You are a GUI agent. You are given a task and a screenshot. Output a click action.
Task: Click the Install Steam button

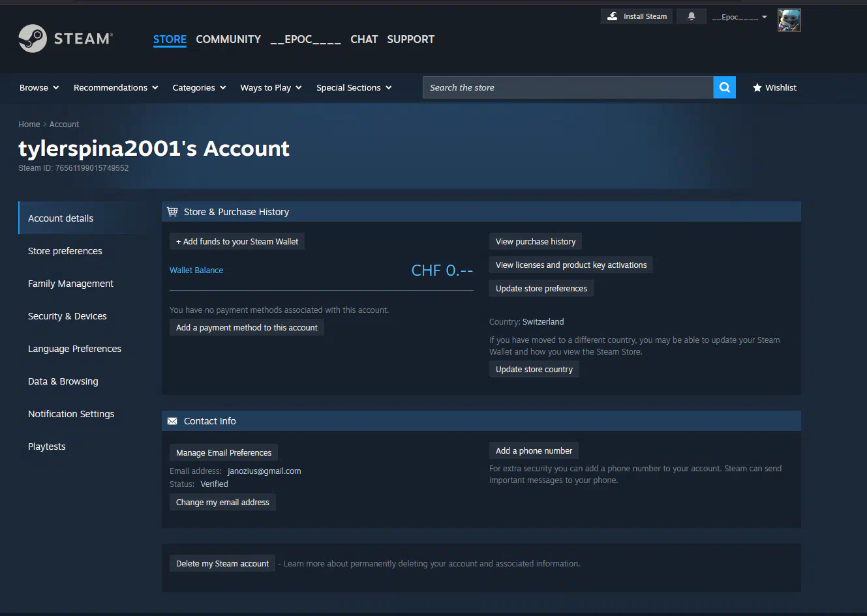tap(637, 16)
